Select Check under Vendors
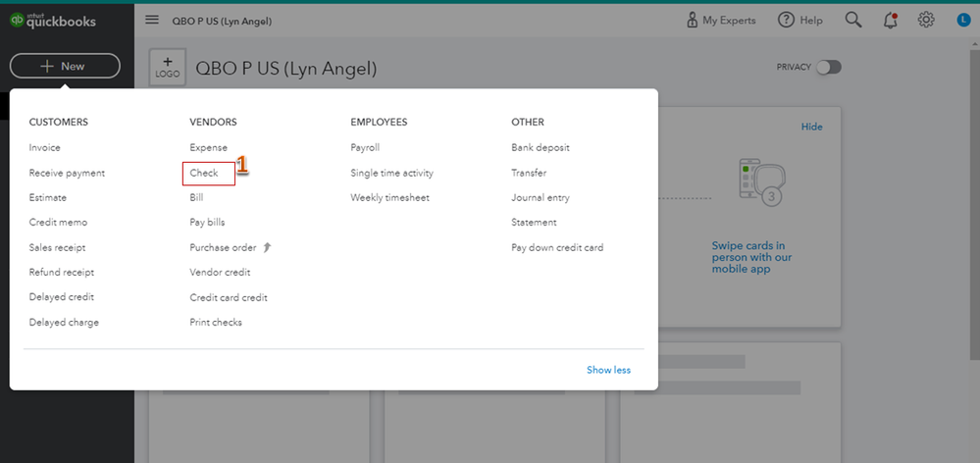Image resolution: width=980 pixels, height=463 pixels. point(204,173)
